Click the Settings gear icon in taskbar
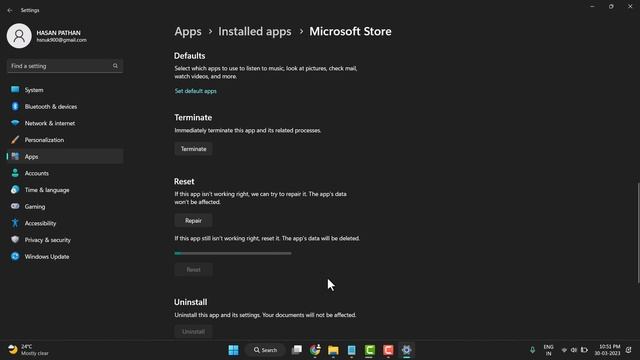The height and width of the screenshot is (360, 640). (407, 350)
